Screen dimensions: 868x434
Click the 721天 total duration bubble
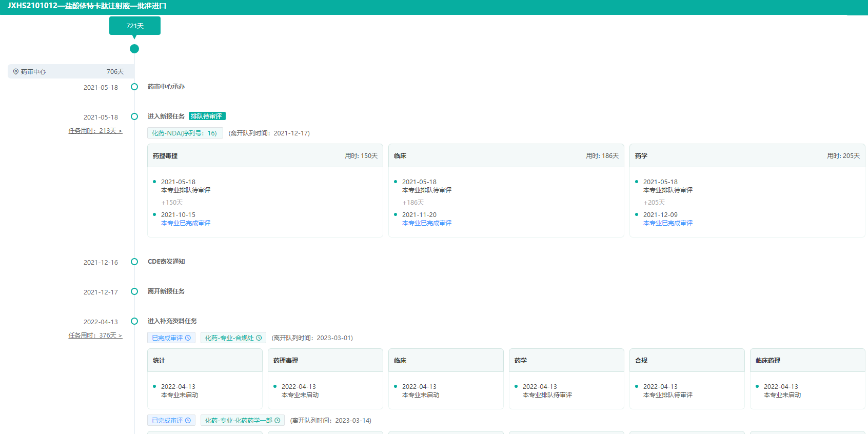pyautogui.click(x=135, y=26)
